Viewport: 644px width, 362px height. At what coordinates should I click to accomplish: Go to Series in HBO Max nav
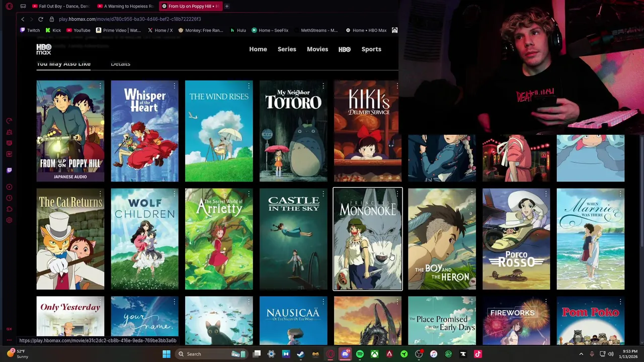(287, 49)
